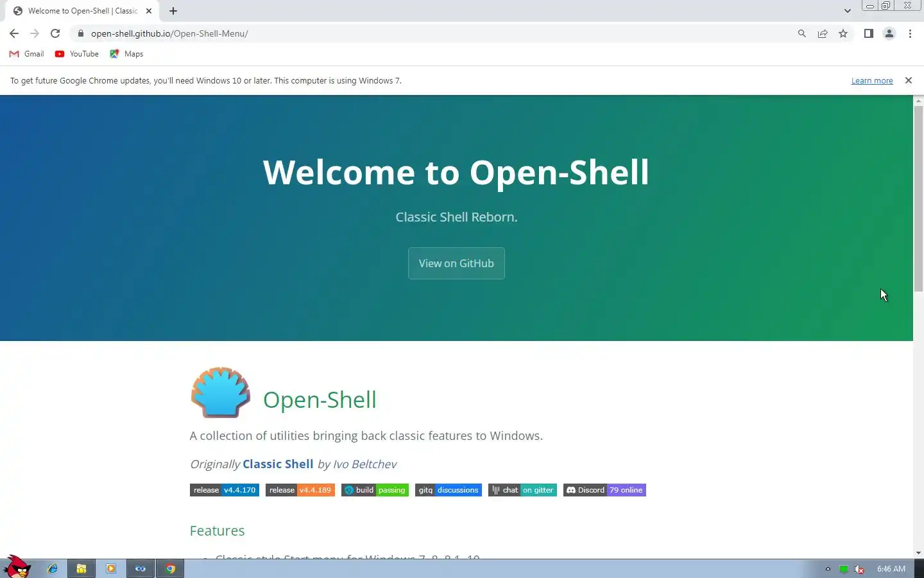Open the Discord 79 online badge
The height and width of the screenshot is (578, 924).
[604, 490]
